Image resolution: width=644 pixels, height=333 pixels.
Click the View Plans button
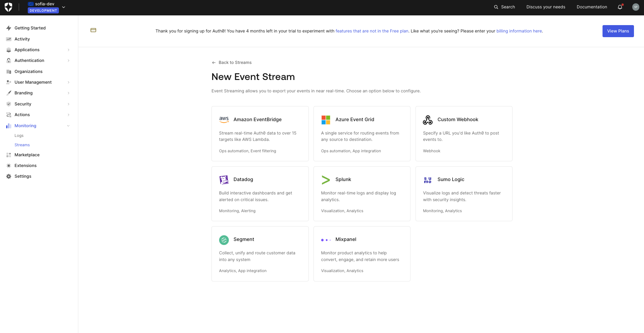point(618,31)
